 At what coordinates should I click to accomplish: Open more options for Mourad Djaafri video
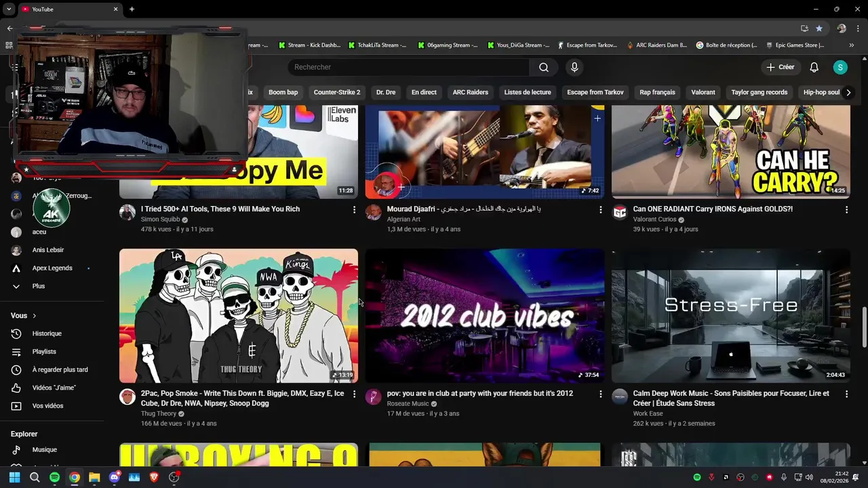[x=600, y=210]
